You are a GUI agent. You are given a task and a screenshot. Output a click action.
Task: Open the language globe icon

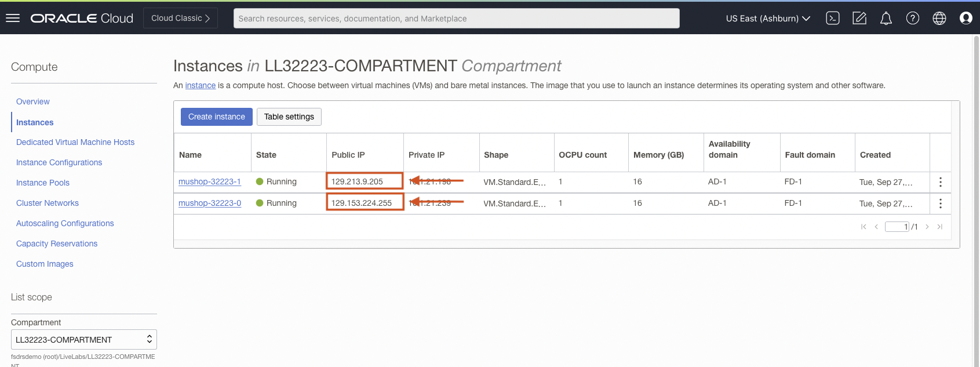[x=939, y=19]
